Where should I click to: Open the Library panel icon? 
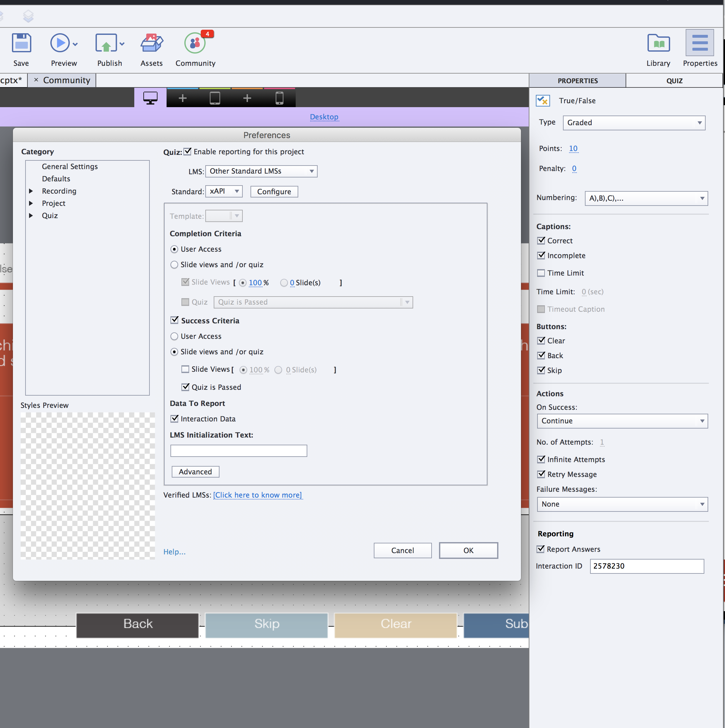[658, 43]
